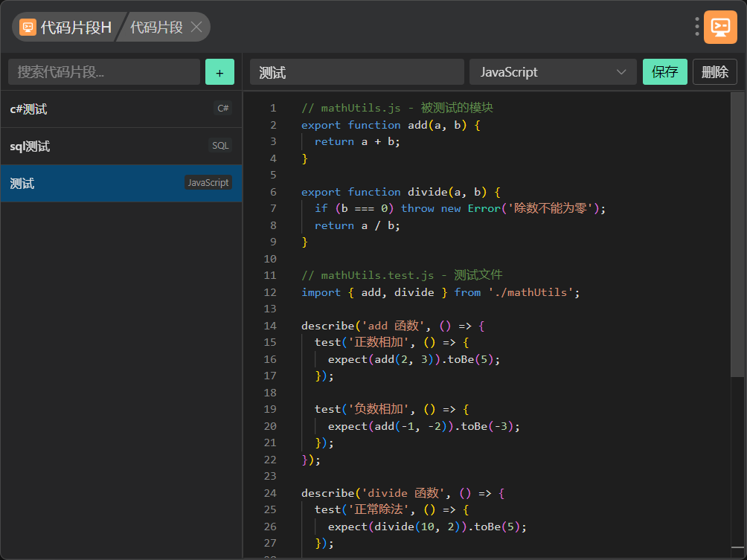Add a new snippet with the plus button

coord(219,72)
